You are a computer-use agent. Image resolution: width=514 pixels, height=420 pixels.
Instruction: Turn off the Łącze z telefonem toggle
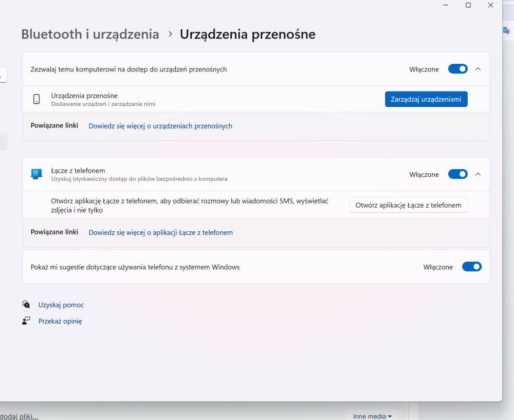pos(457,174)
